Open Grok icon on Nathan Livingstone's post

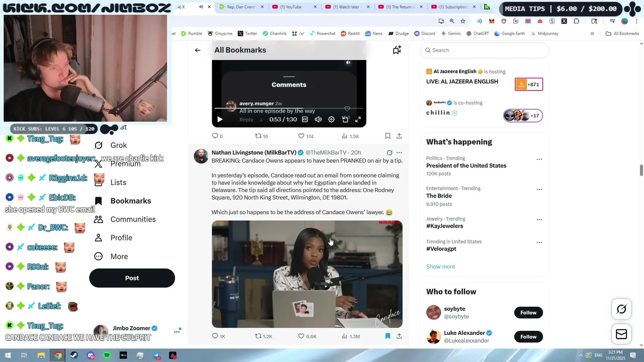click(x=389, y=152)
